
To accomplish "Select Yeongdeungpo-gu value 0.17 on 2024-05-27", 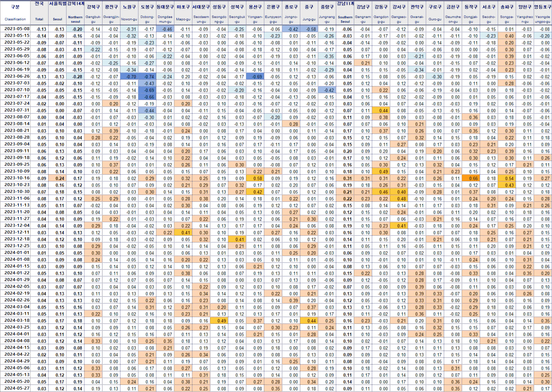I will point(543,388).
